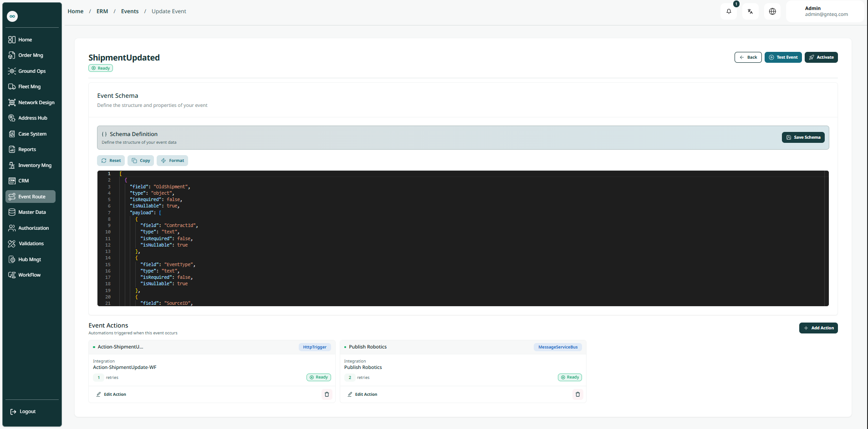The image size is (868, 429).
Task: Click the globe icon in header
Action: point(772,11)
